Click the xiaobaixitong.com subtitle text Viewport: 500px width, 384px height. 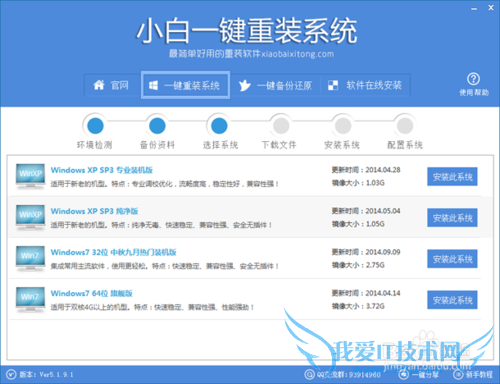click(297, 54)
